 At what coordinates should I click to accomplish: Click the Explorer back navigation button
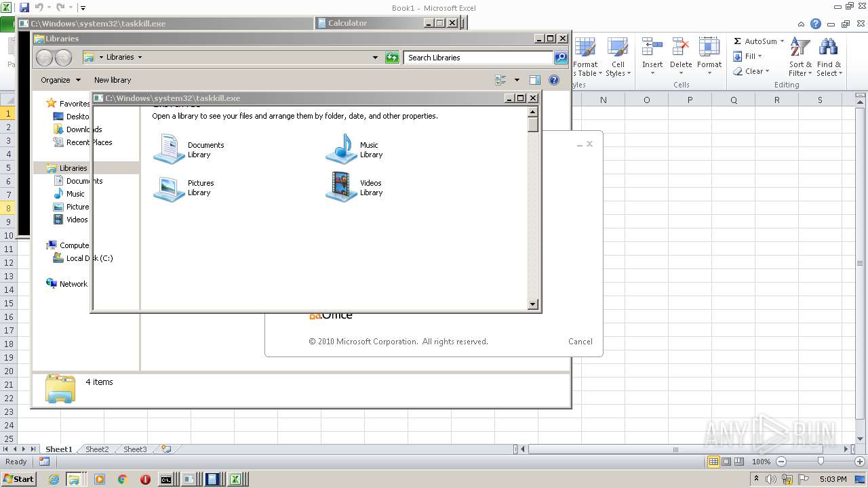44,58
